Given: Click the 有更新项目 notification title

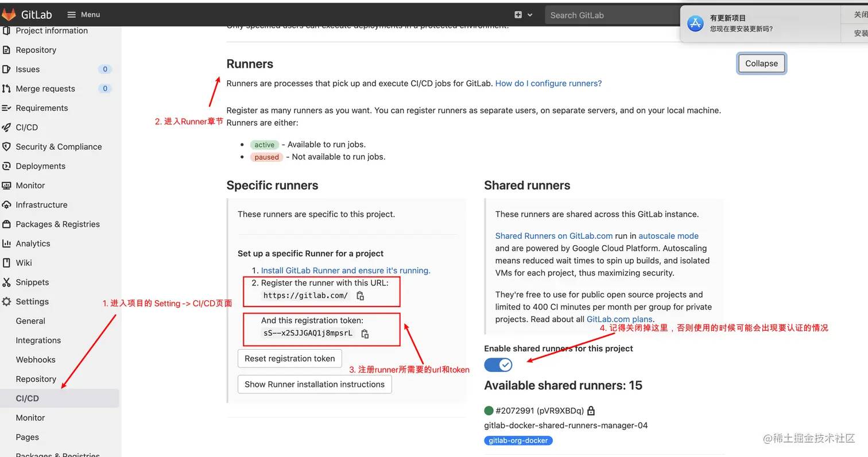Looking at the screenshot, I should click(728, 18).
